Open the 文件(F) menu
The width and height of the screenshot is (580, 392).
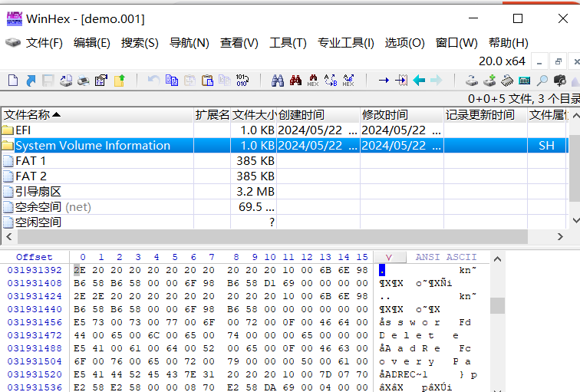44,43
